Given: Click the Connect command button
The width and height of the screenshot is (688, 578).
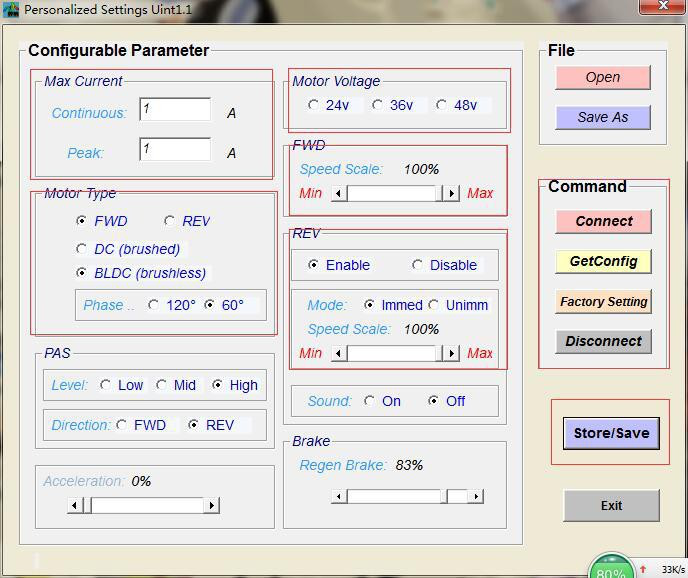Looking at the screenshot, I should [603, 221].
